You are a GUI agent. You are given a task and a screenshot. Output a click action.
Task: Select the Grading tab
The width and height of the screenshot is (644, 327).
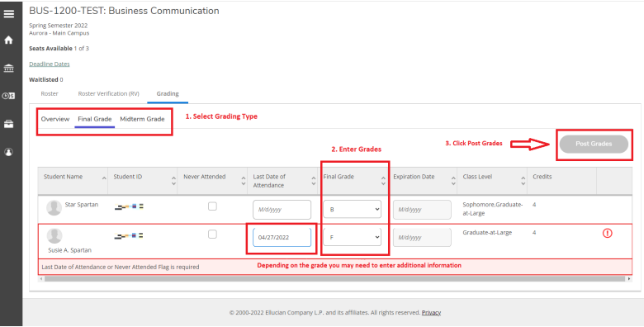click(168, 93)
